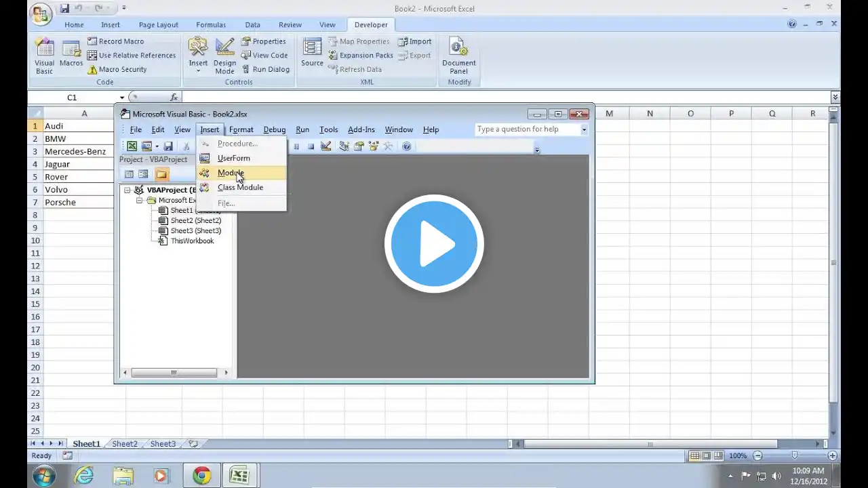Click the View Microsoft Excel toolbar icon
The width and height of the screenshot is (868, 488).
coord(132,146)
